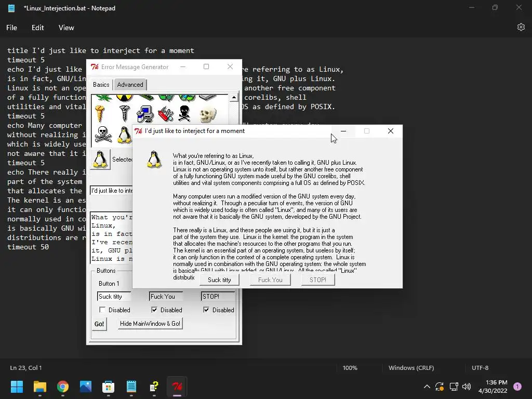Tick Disabled checkbox under Button 1 field

[102, 310]
